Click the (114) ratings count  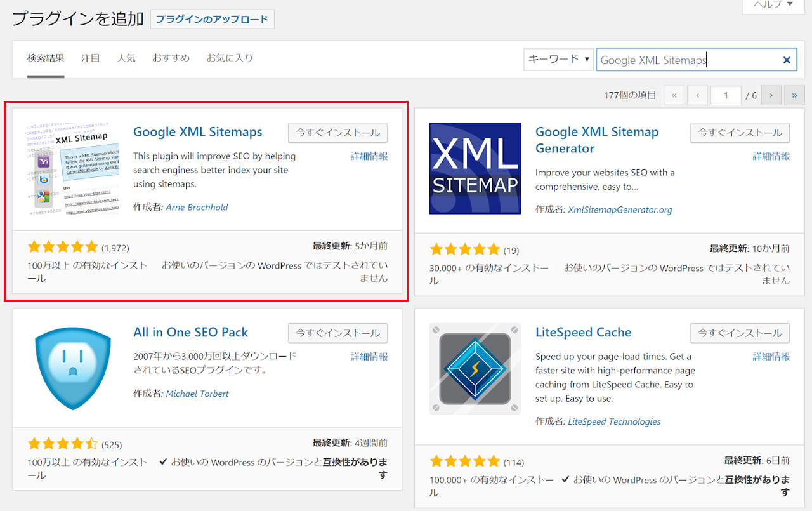pyautogui.click(x=514, y=463)
